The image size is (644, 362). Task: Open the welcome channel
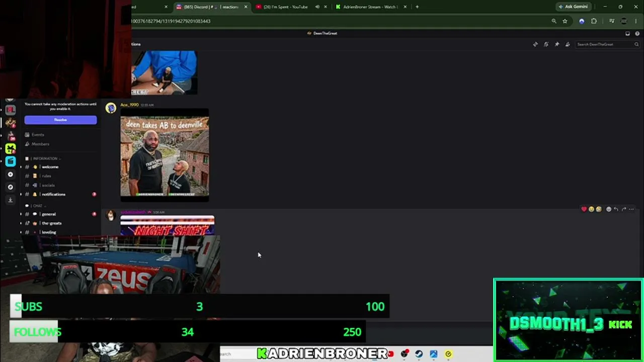[50, 167]
